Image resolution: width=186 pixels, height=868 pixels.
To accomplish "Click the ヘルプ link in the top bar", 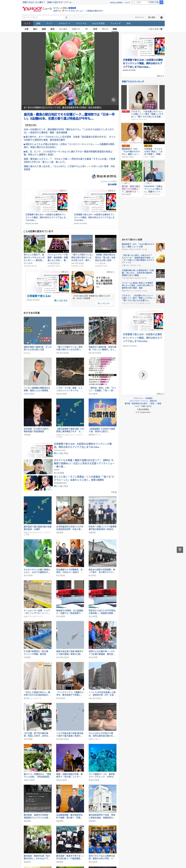I will (127, 2).
